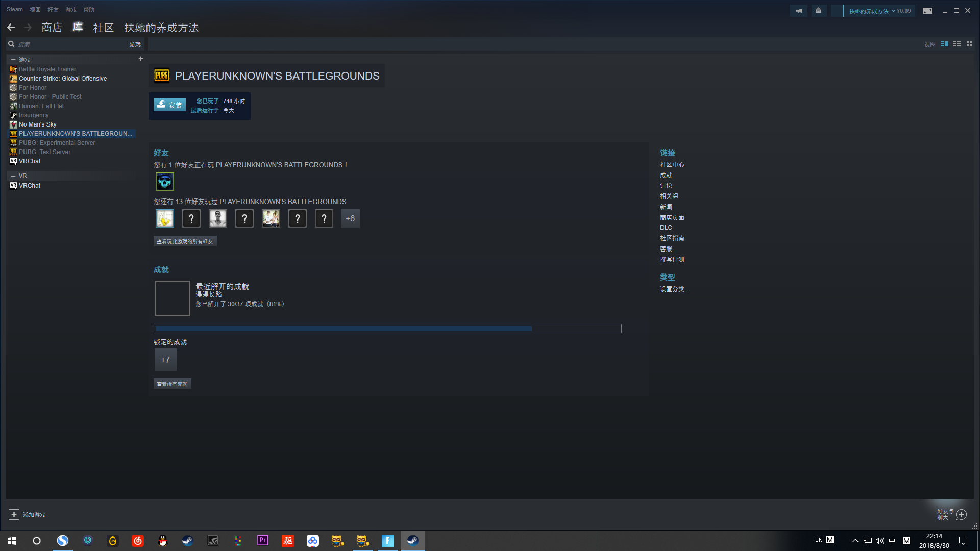The image size is (980, 551).
Task: Open the 撰写评测 link
Action: pyautogui.click(x=672, y=260)
